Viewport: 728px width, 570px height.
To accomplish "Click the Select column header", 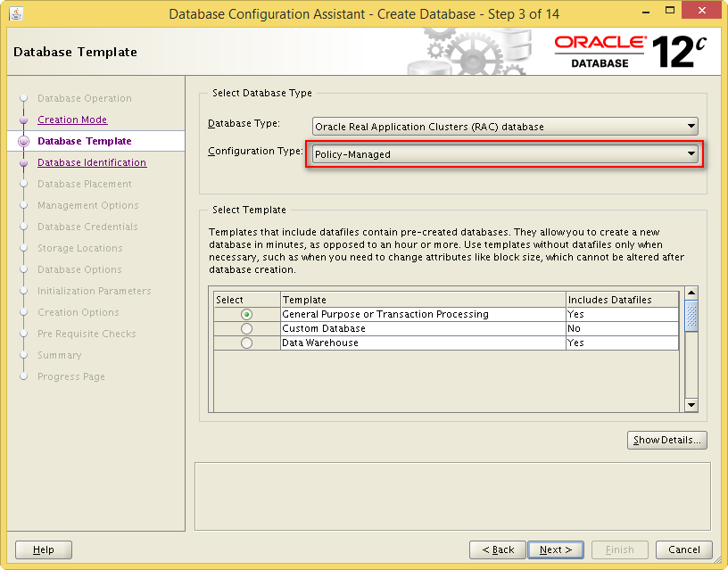I will (247, 300).
